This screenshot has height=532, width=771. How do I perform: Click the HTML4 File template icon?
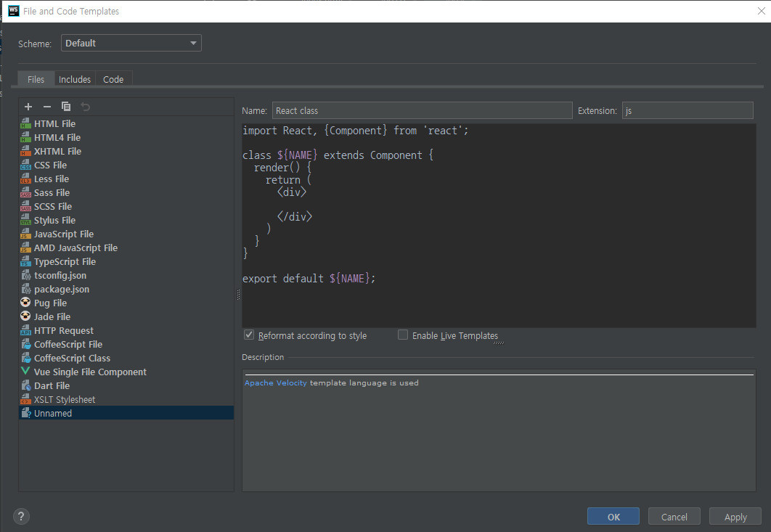point(25,137)
